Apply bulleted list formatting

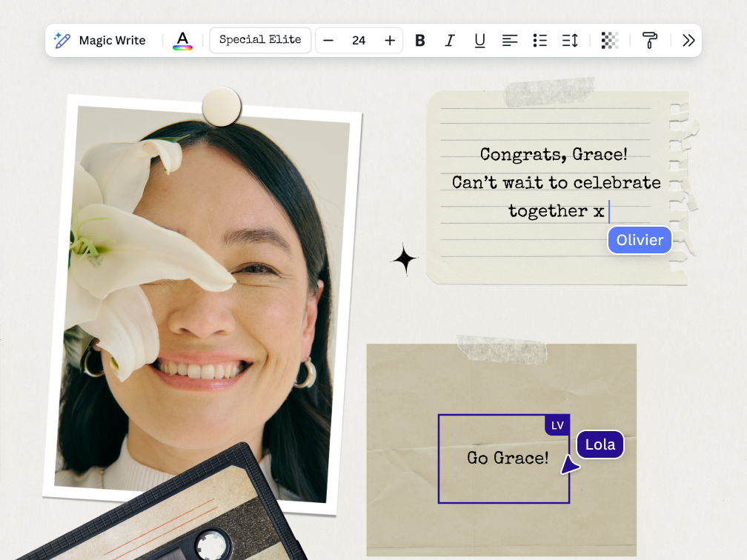tap(539, 40)
